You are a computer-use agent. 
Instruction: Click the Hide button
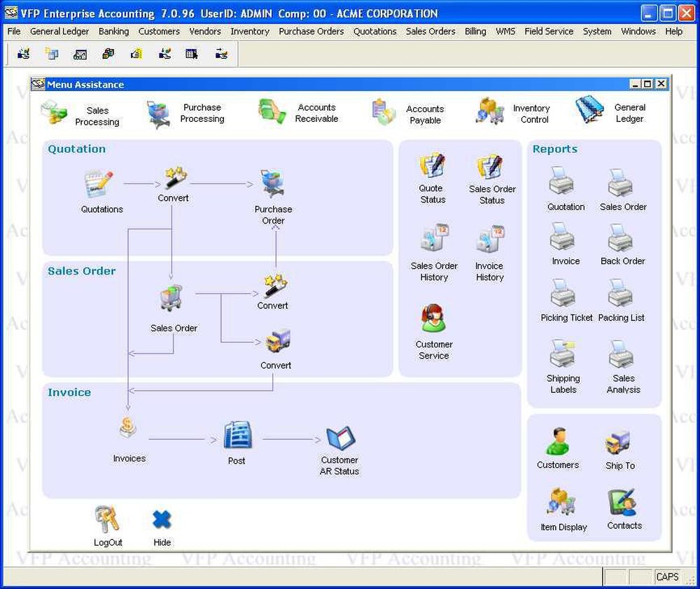point(162,520)
